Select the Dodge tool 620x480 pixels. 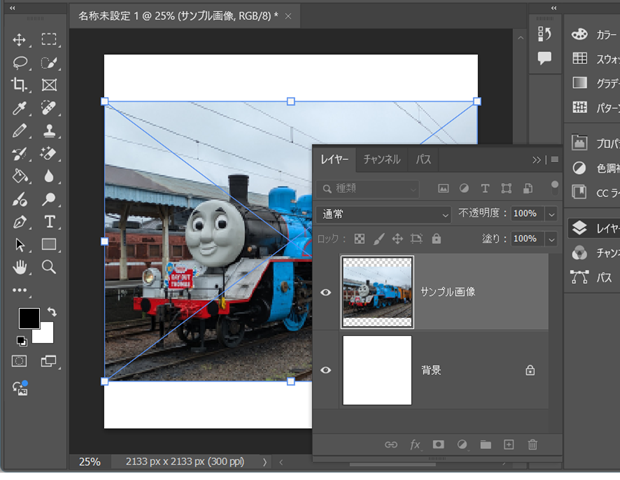(x=49, y=199)
